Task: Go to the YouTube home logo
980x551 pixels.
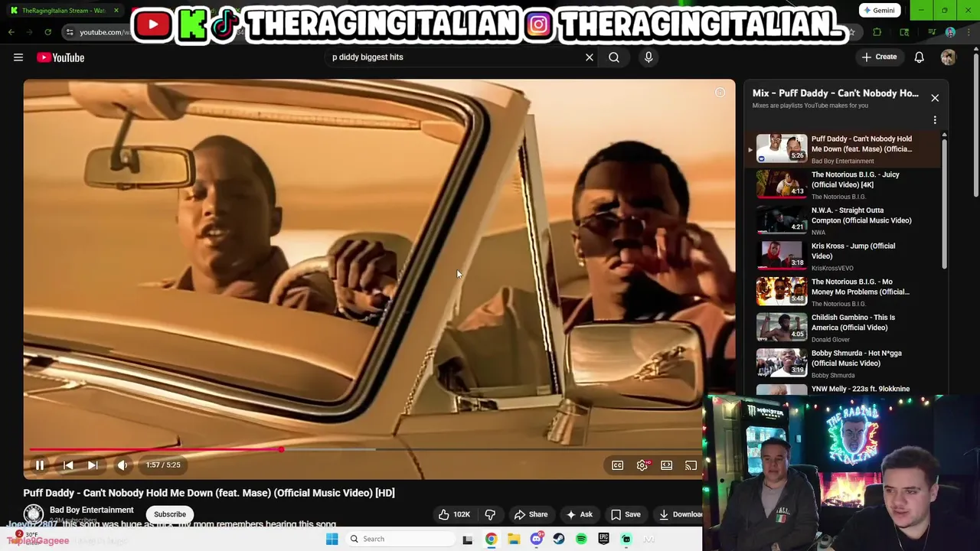Action: pyautogui.click(x=60, y=57)
